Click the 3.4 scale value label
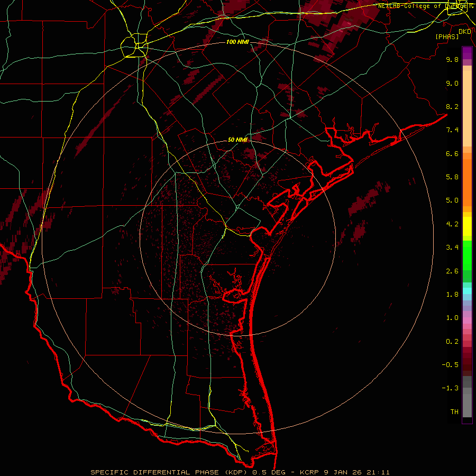 (x=452, y=248)
